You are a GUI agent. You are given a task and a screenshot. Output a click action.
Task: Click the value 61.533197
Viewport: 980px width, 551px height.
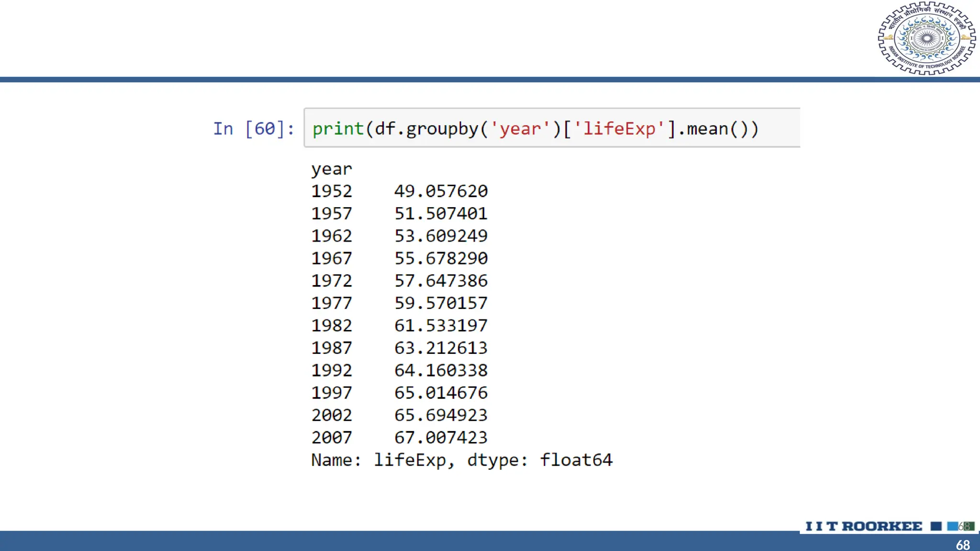[x=441, y=326]
